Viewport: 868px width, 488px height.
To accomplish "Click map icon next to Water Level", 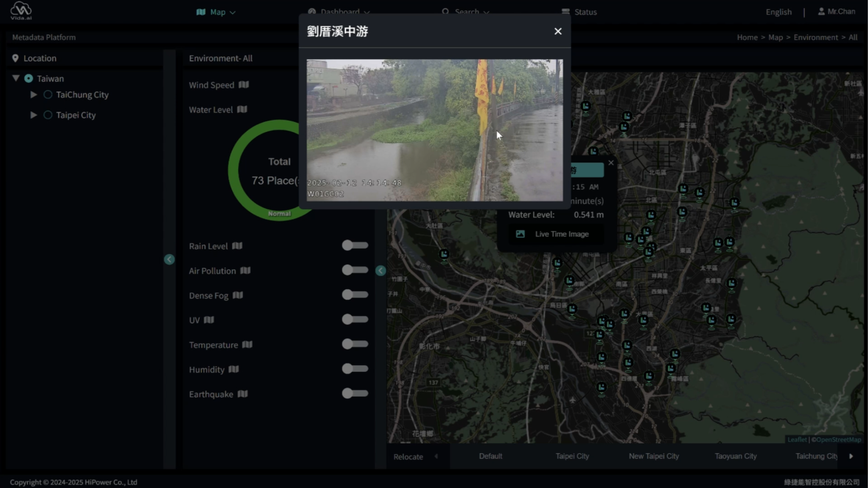I will (242, 109).
